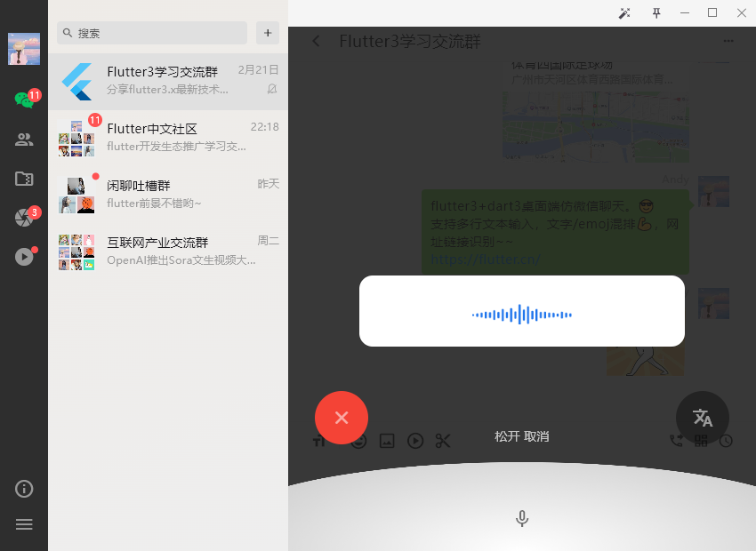Close the application window
This screenshot has height=551, width=756.
742,13
